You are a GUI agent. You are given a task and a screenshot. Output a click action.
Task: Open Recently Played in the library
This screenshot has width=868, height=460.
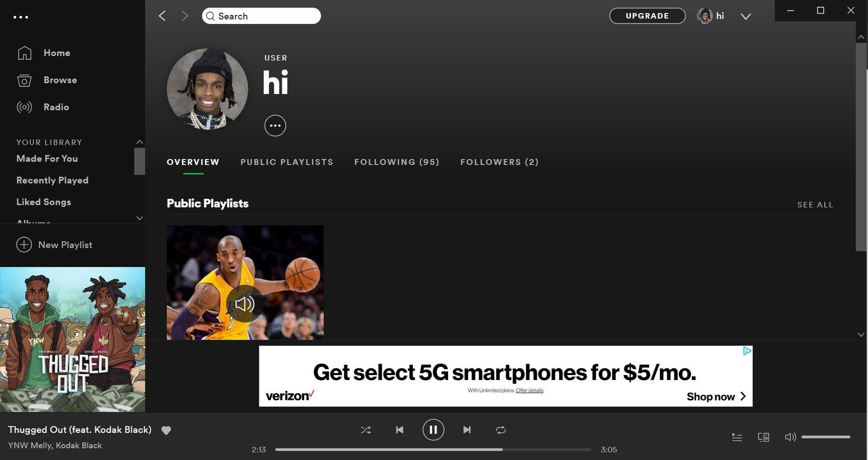(x=52, y=180)
